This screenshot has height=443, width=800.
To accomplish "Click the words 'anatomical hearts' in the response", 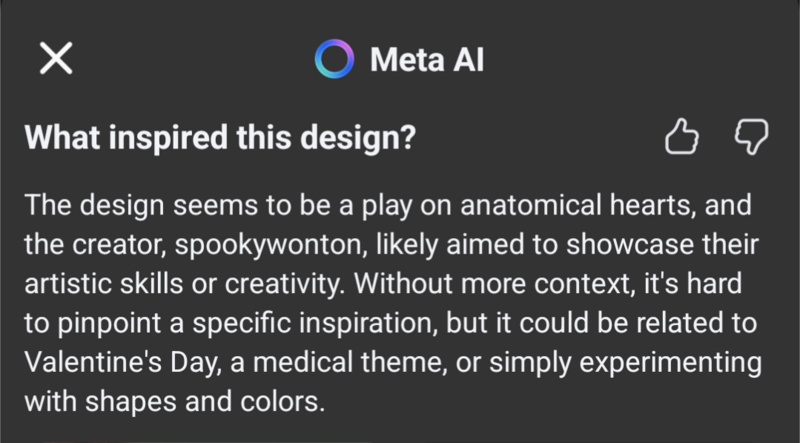I will [576, 205].
